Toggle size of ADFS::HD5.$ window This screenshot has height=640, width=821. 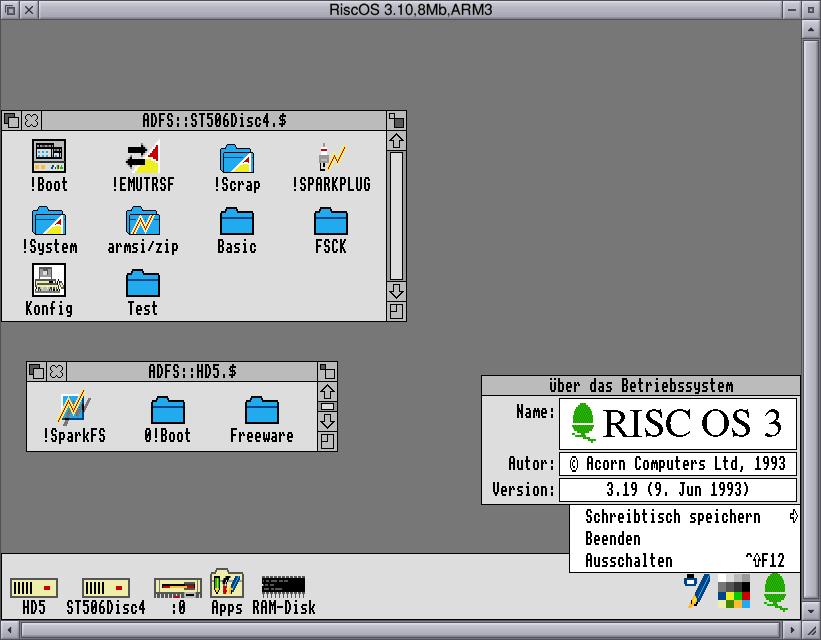tap(327, 371)
